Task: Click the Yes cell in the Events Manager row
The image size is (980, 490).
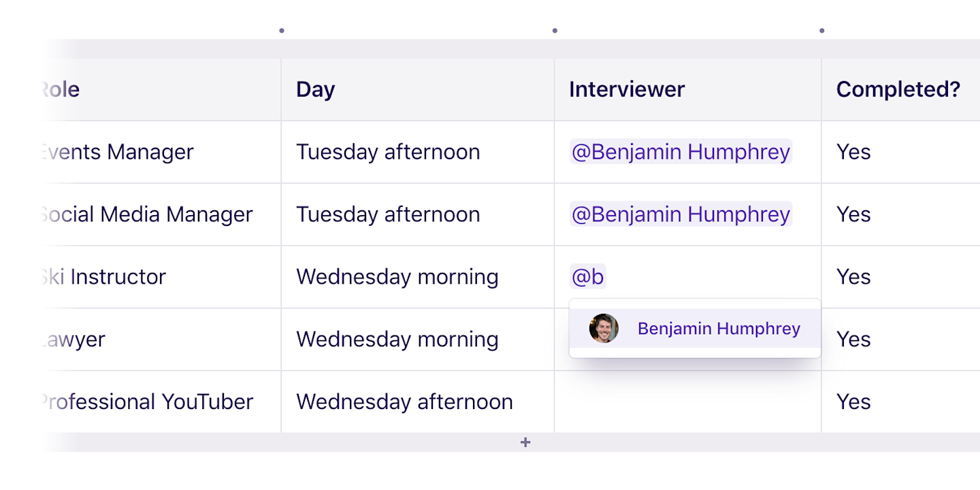Action: pos(901,152)
